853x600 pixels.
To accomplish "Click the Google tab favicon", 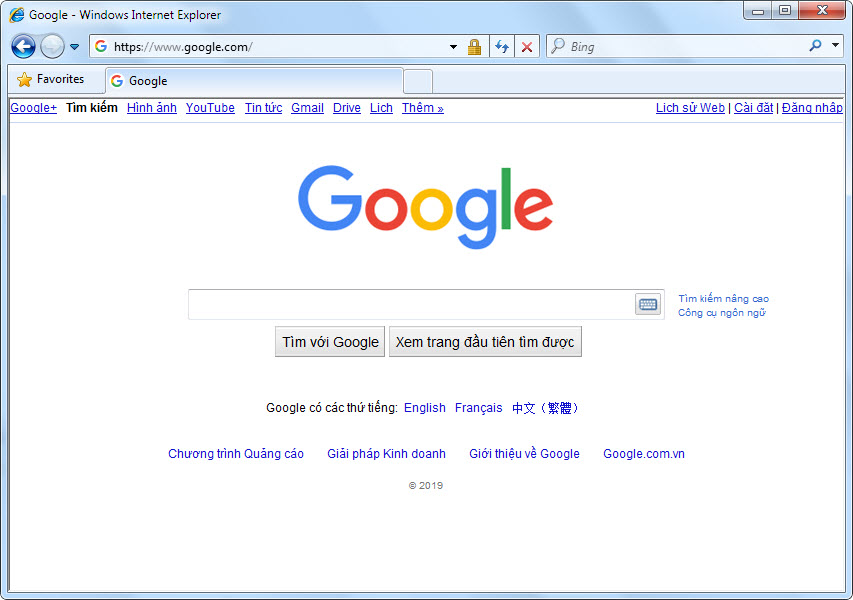I will point(117,81).
